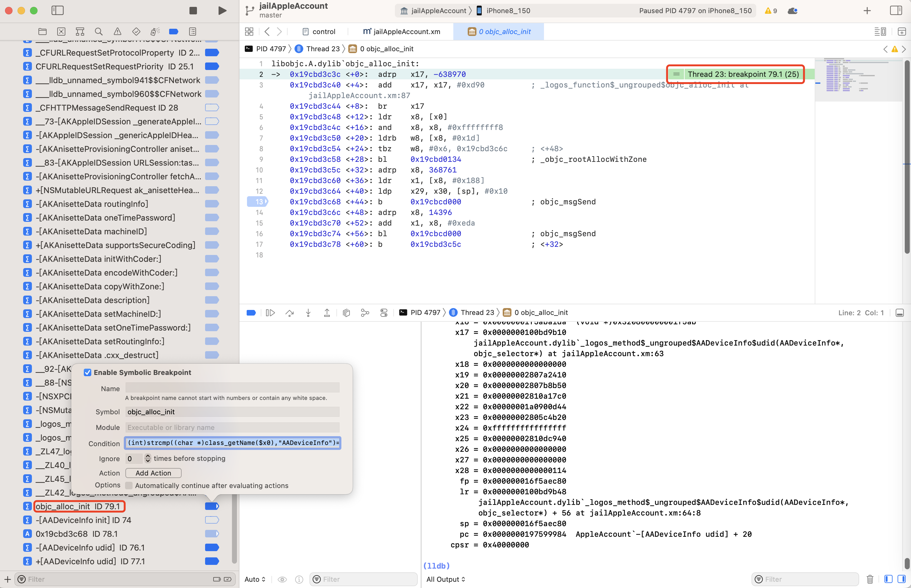The width and height of the screenshot is (911, 588).
Task: Switch to the control tab
Action: tap(319, 32)
